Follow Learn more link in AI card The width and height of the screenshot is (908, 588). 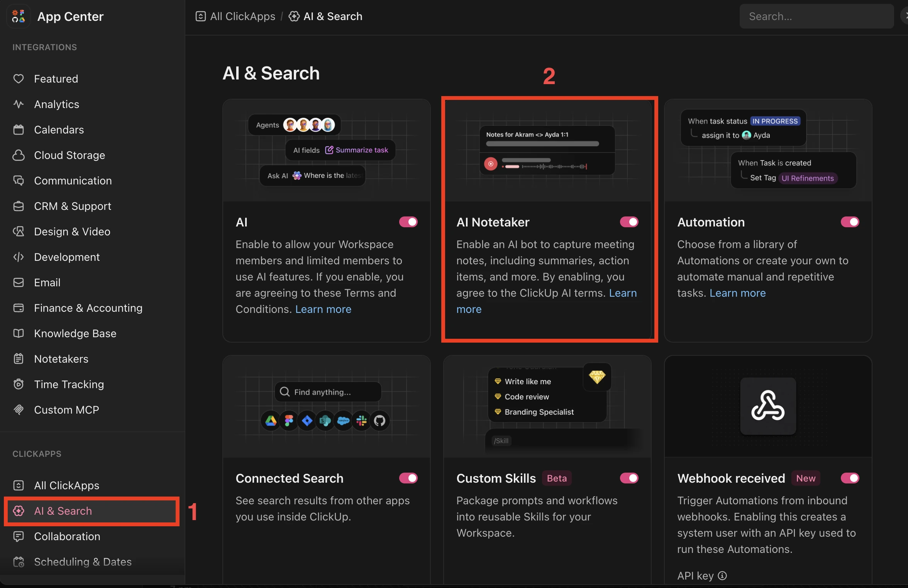click(324, 309)
